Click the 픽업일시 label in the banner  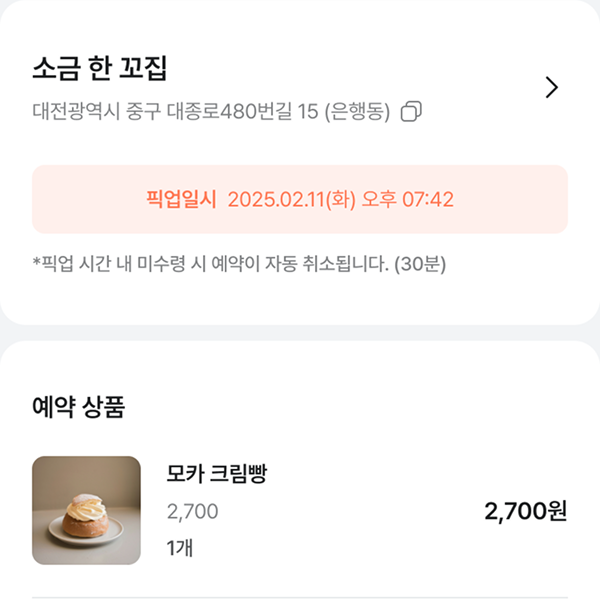click(x=181, y=199)
